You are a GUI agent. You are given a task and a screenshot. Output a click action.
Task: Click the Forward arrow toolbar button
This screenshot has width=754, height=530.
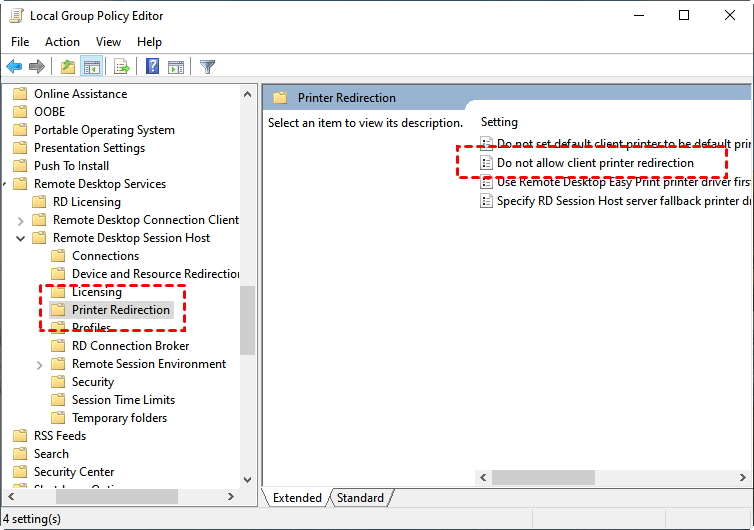coord(37,67)
